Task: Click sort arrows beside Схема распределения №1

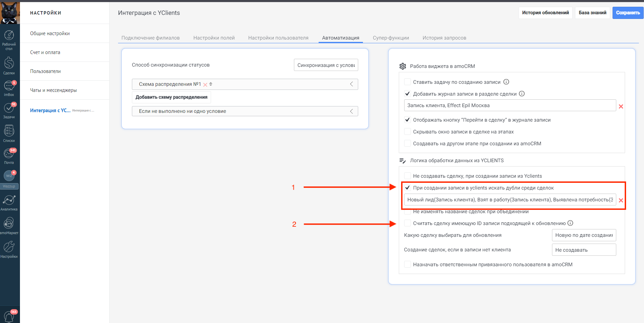Action: click(x=211, y=84)
